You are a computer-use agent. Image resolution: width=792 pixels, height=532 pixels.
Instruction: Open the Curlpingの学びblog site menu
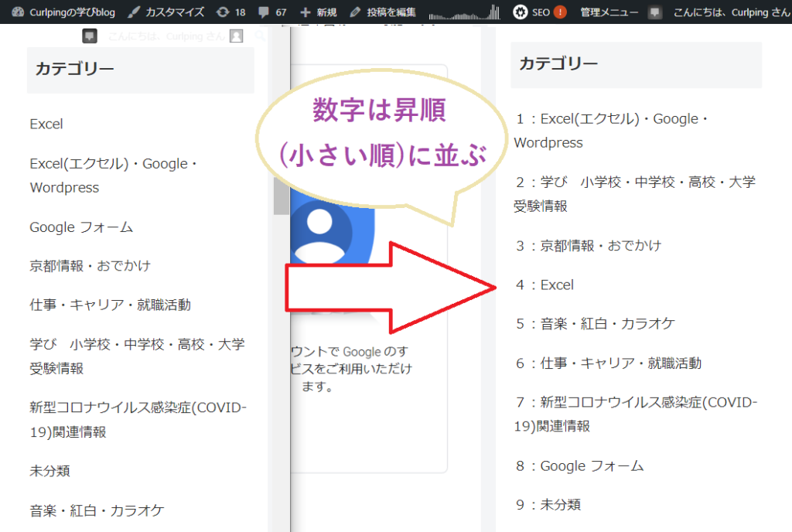pyautogui.click(x=63, y=12)
